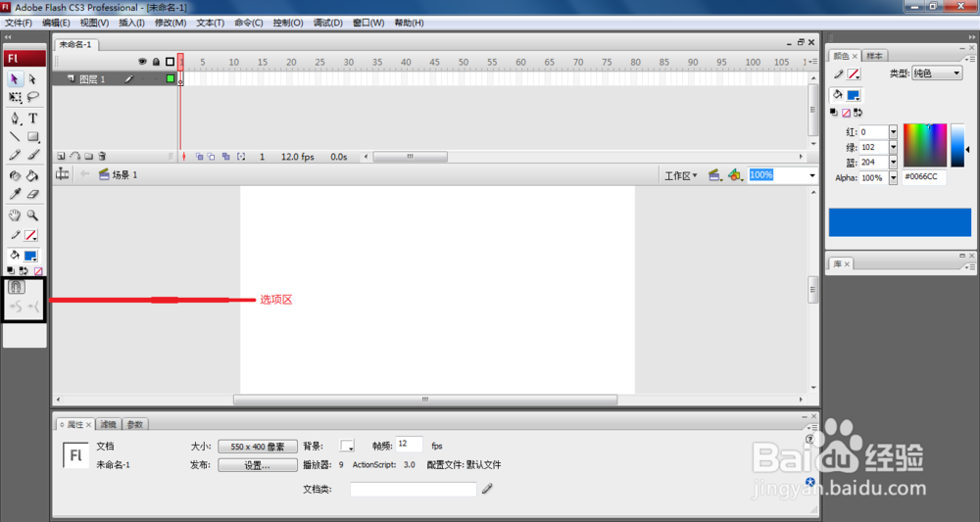This screenshot has height=522, width=980.
Task: Click pencil icon beside document class field
Action: 487,489
